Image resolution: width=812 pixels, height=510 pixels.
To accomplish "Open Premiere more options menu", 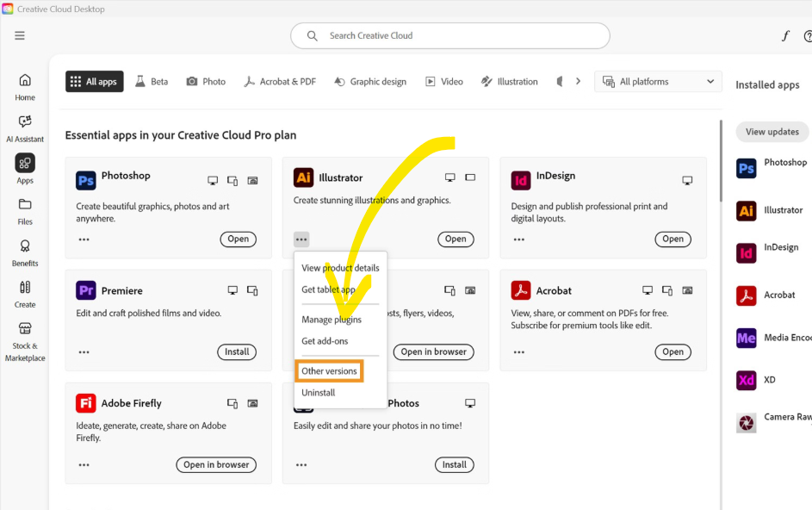I will (x=84, y=352).
